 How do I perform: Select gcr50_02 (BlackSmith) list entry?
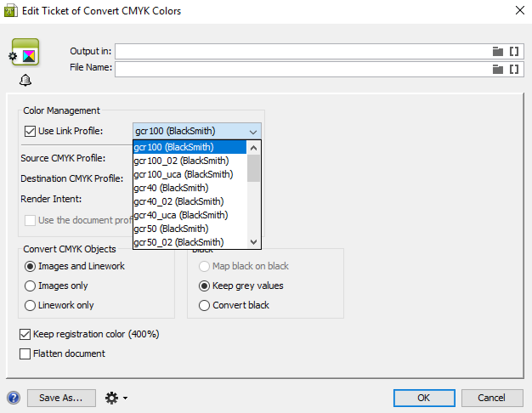(190, 242)
